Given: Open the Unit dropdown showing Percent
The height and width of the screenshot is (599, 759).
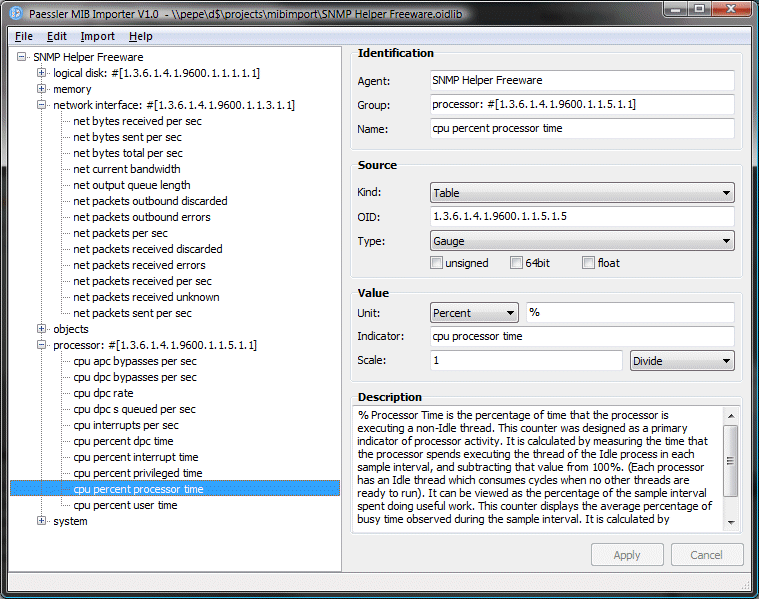Looking at the screenshot, I should [474, 313].
